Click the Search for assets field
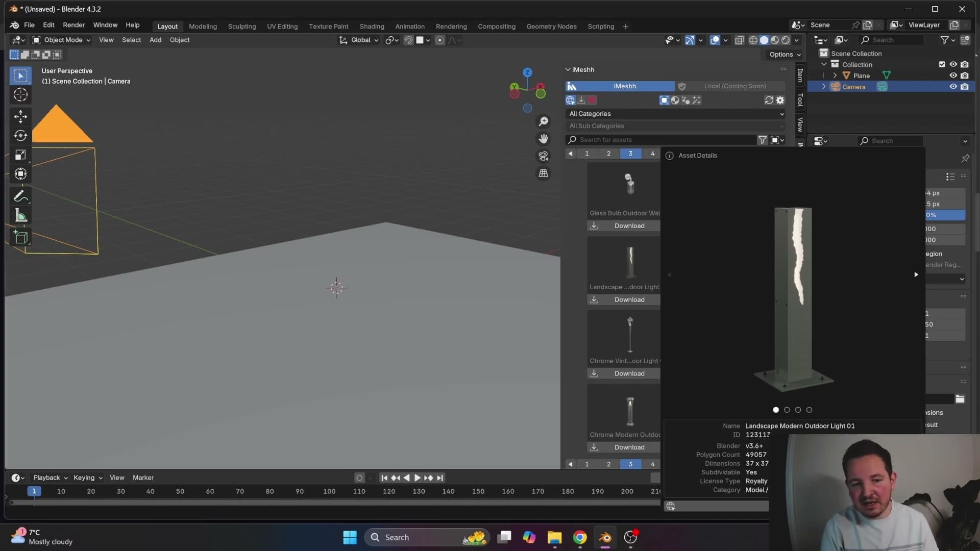The width and height of the screenshot is (980, 551). click(661, 140)
